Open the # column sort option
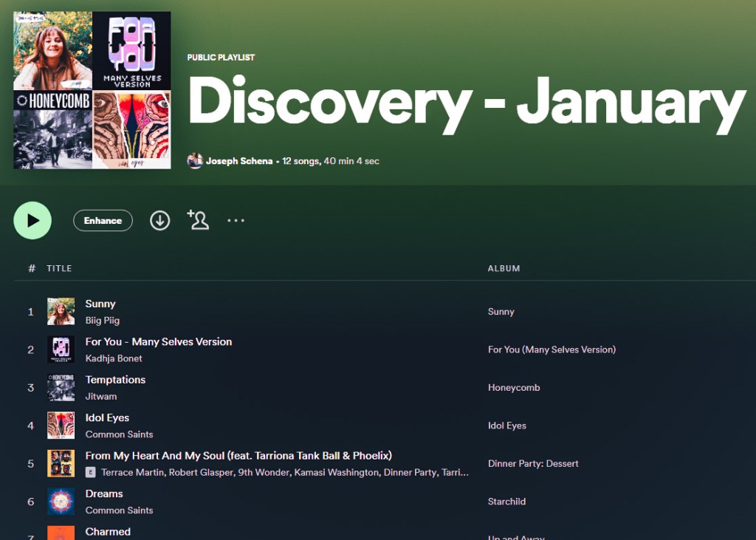 coord(30,268)
